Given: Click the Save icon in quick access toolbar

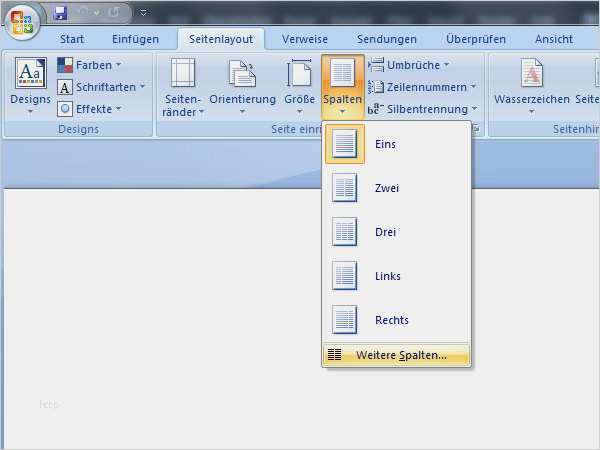Looking at the screenshot, I should tap(60, 13).
